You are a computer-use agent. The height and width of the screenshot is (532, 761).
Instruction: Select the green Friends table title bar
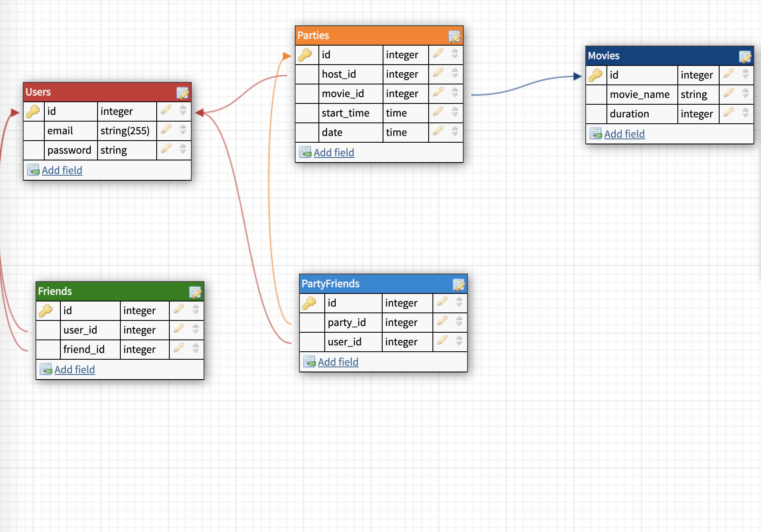pos(120,291)
